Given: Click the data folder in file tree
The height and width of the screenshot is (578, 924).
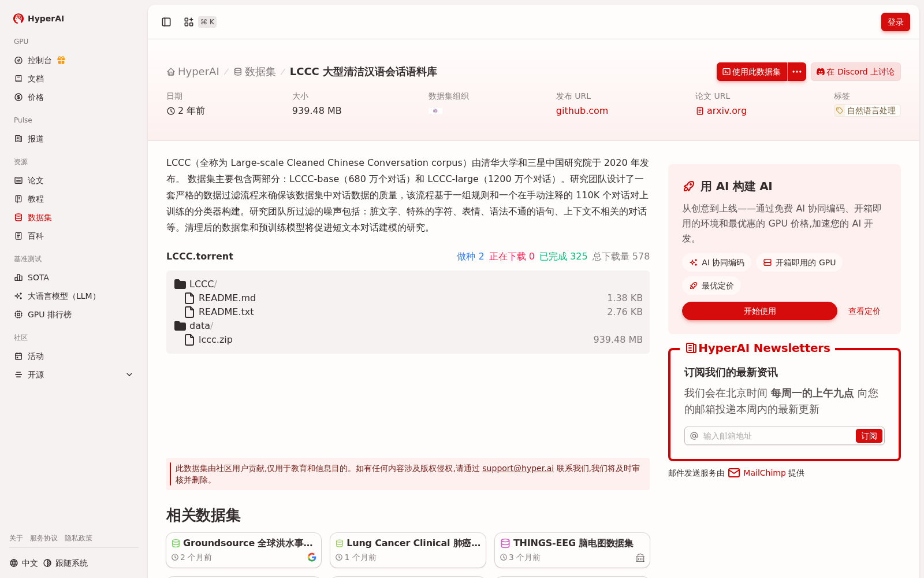Looking at the screenshot, I should point(193,325).
